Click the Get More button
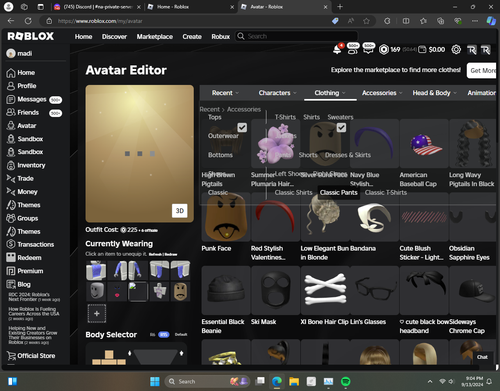This screenshot has width=500, height=391. [x=482, y=70]
